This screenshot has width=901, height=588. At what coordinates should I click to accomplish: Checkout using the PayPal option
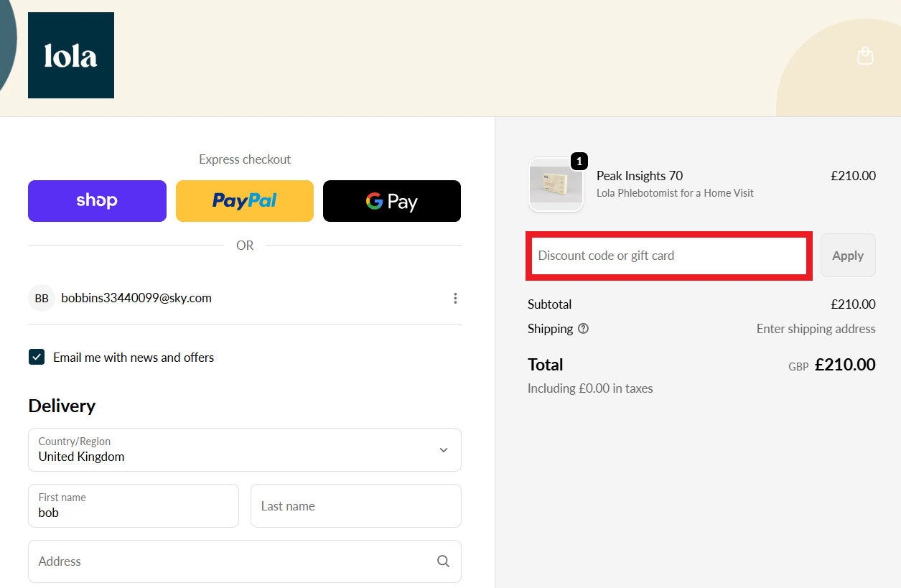244,201
